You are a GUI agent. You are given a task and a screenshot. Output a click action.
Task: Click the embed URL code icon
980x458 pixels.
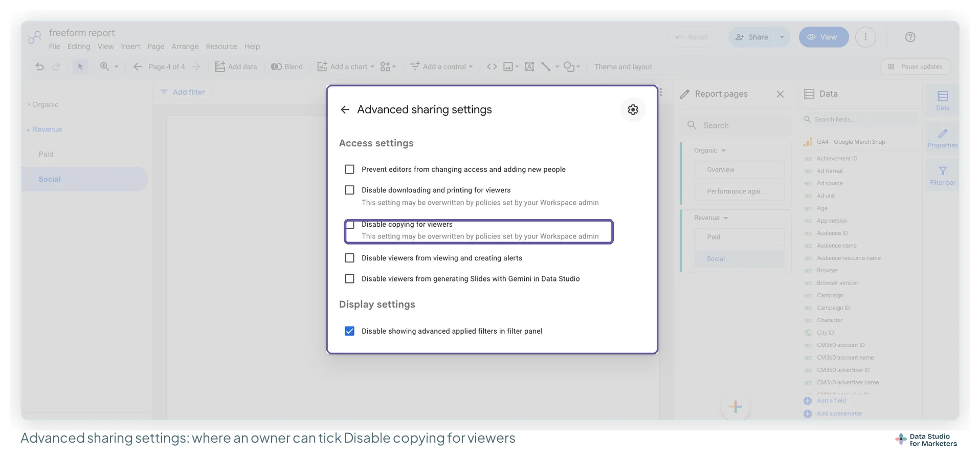click(x=492, y=67)
